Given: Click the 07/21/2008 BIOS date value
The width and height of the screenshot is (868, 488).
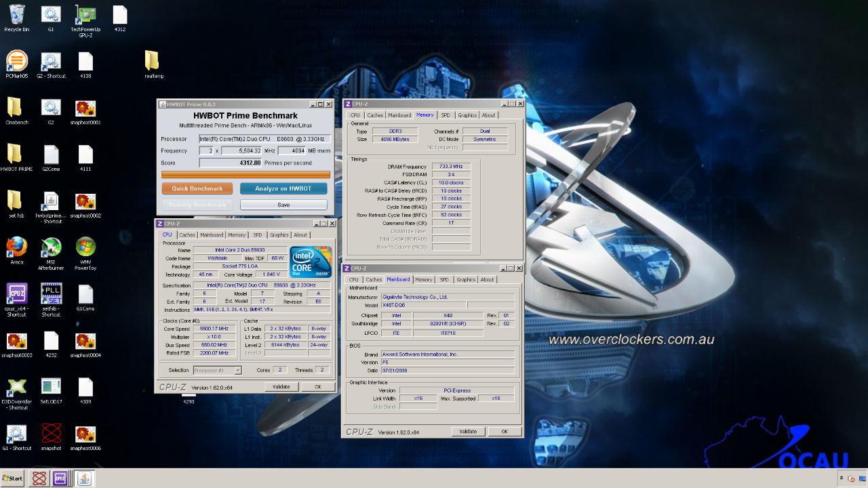Looking at the screenshot, I should click(448, 370).
